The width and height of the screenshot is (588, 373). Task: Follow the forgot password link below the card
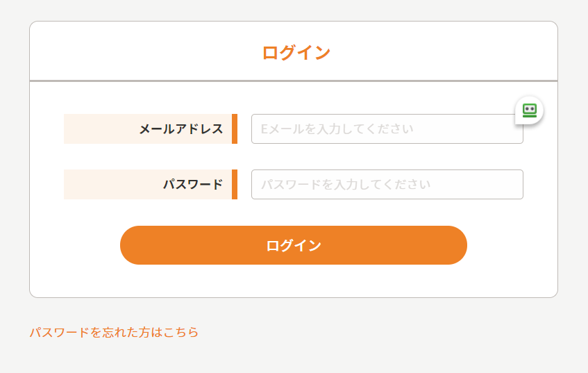114,333
